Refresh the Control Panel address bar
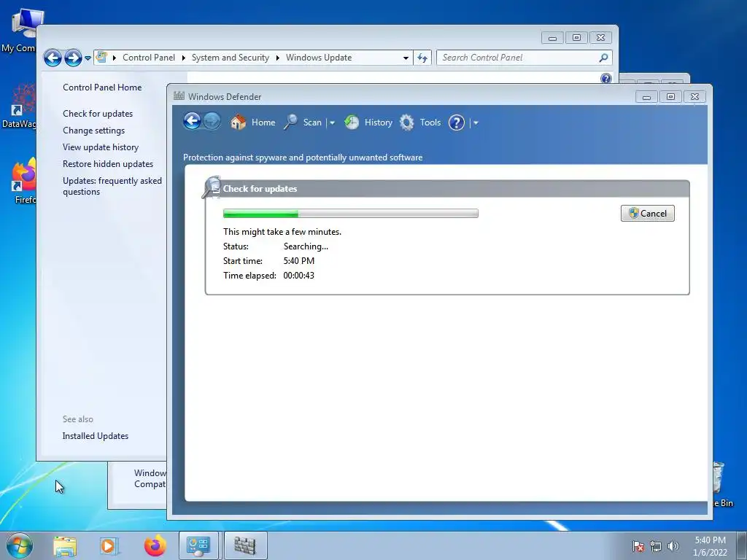The width and height of the screenshot is (747, 560). click(x=422, y=58)
